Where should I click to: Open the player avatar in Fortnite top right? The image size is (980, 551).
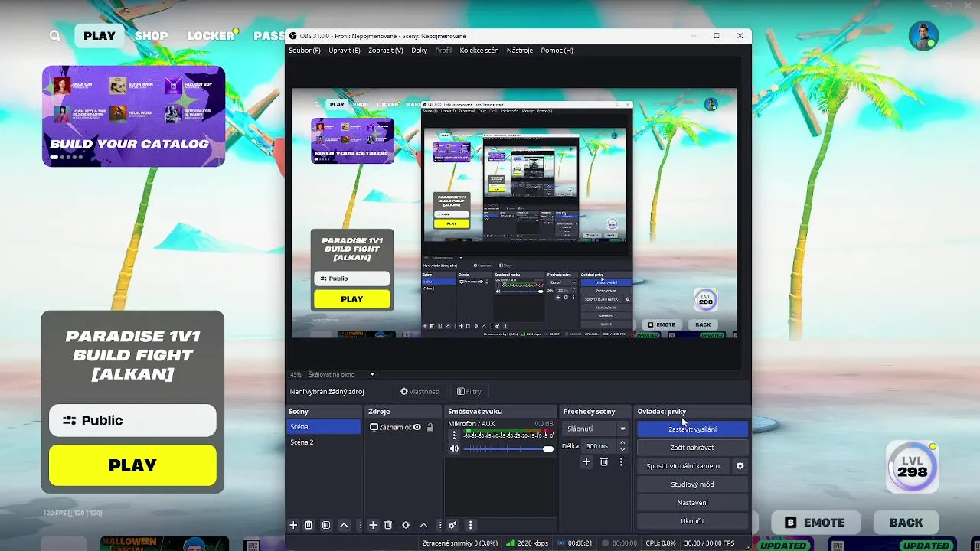923,35
